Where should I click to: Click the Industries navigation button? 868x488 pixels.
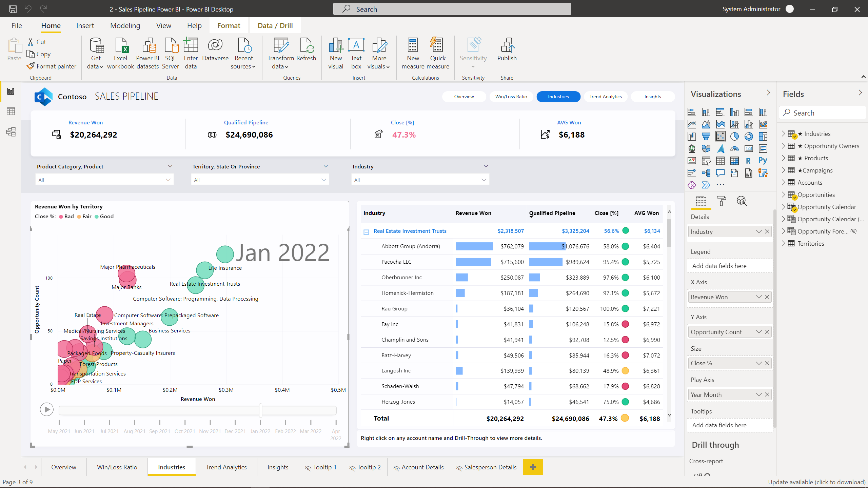point(558,96)
